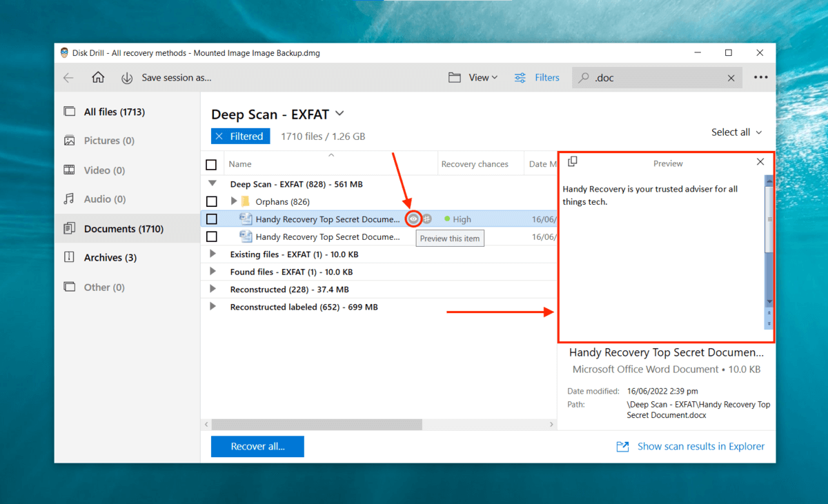The width and height of the screenshot is (828, 504).
Task: Click Disk Drill app icon in title bar
Action: (64, 53)
